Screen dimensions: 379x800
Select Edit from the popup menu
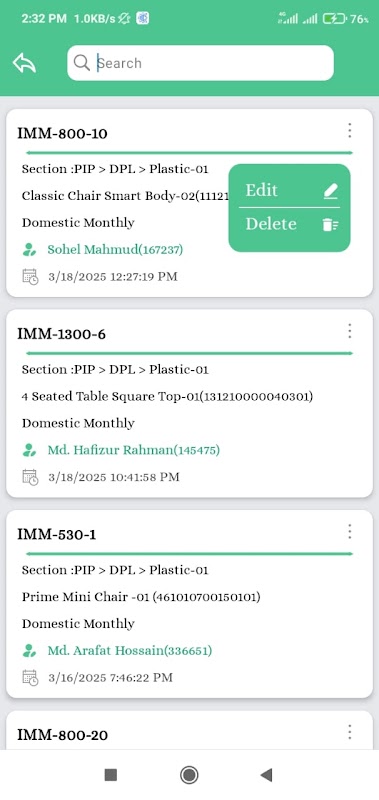289,190
